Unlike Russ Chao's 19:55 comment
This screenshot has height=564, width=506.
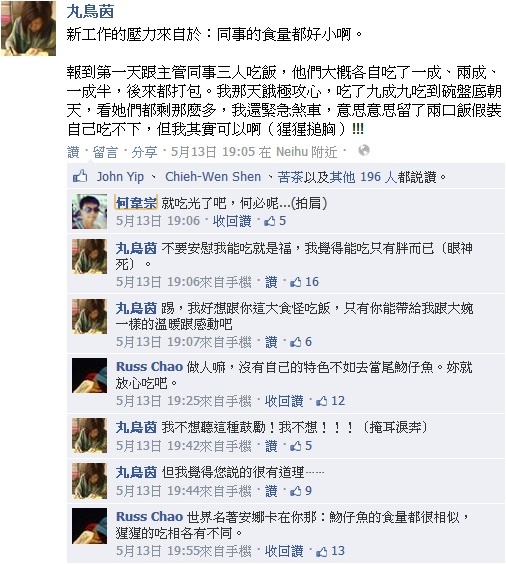[x=284, y=551]
